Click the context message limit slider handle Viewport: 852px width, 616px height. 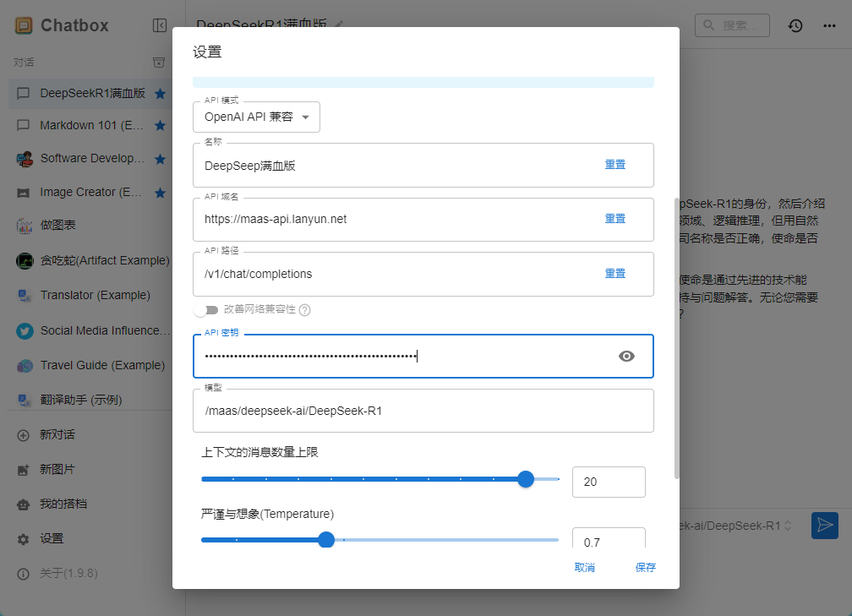526,479
